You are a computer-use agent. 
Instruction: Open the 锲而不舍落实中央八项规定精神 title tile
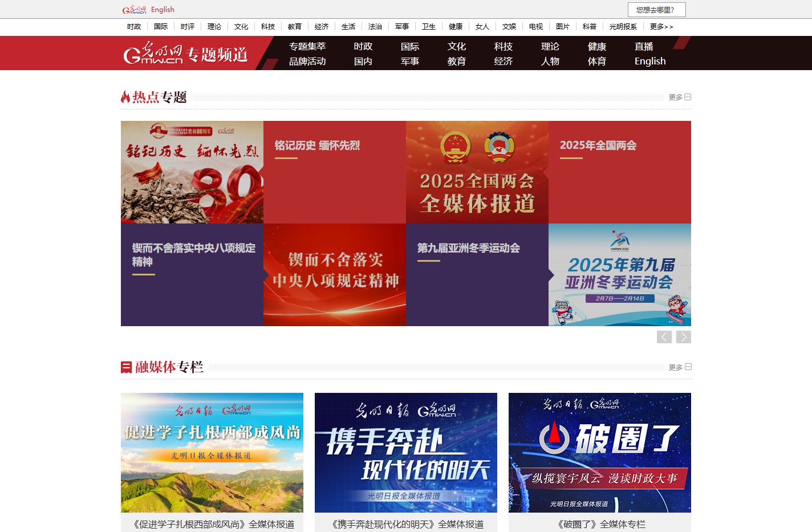coord(192,275)
